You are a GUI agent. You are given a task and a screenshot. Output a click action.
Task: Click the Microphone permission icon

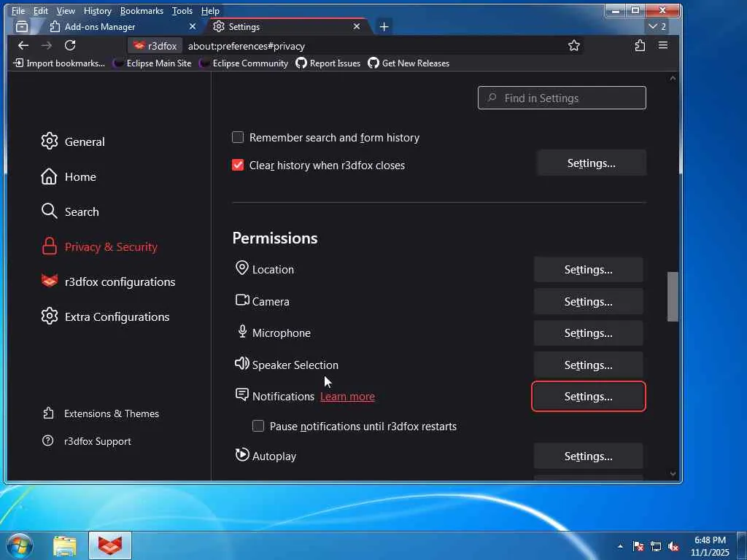click(242, 331)
